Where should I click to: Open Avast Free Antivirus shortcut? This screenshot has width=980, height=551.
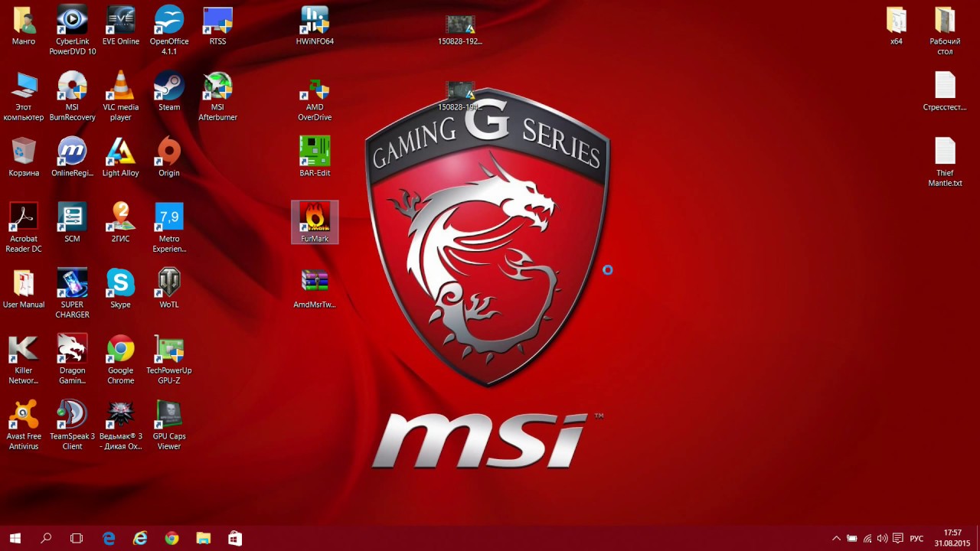pyautogui.click(x=24, y=425)
